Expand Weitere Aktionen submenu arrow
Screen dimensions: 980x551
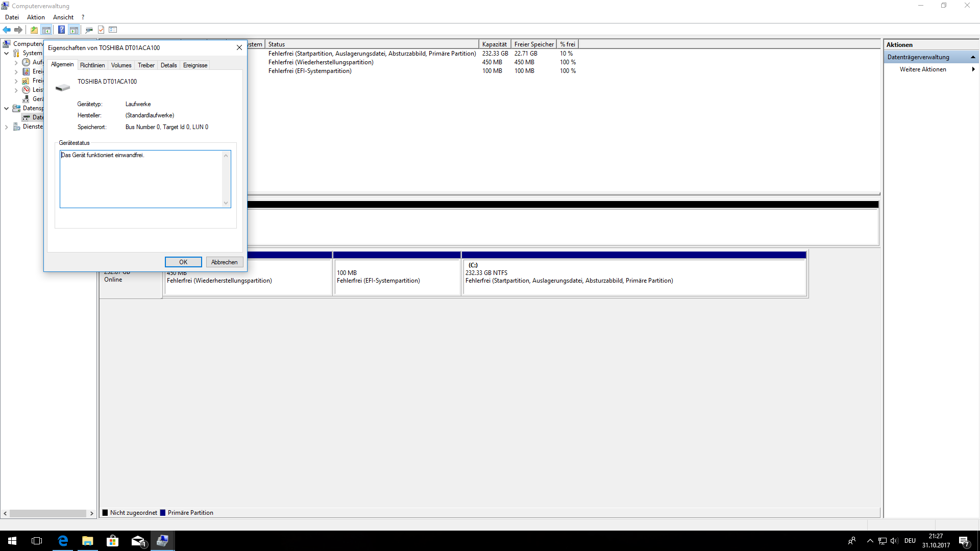coord(973,69)
